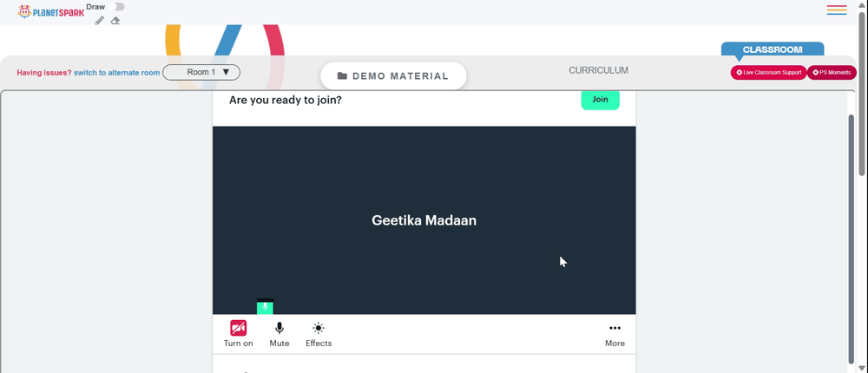Screen dimensions: 868x373
Task: Click the PlanetSpark logo
Action: pyautogui.click(x=51, y=11)
